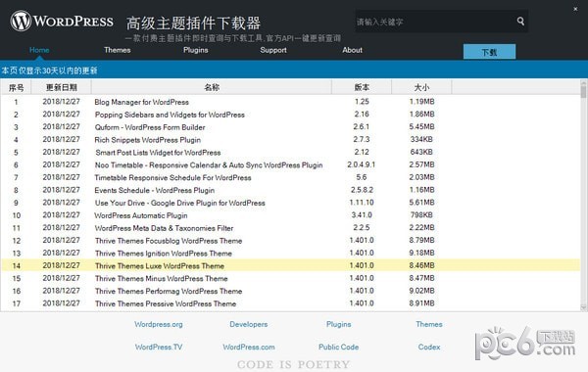Click the 5.45MB size cell
The width and height of the screenshot is (588, 372).
[421, 126]
